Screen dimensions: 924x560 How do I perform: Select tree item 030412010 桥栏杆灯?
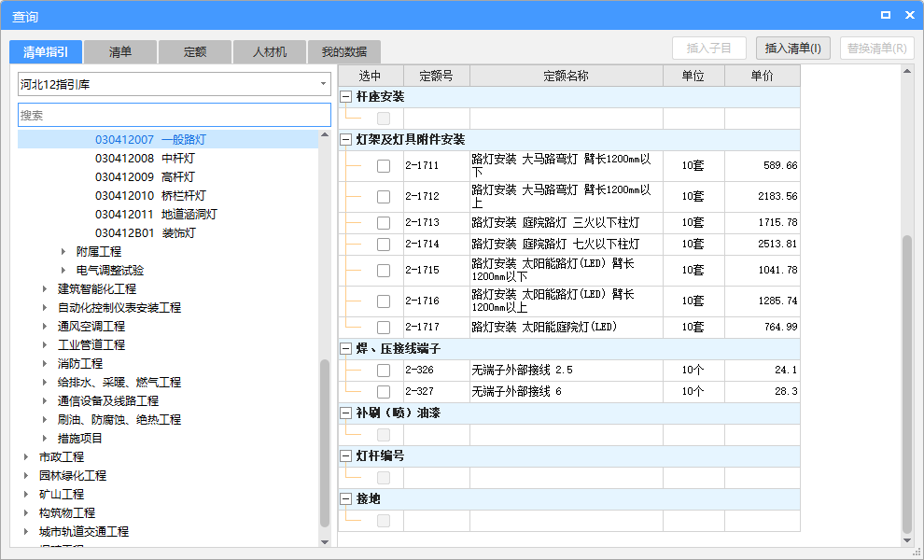150,196
